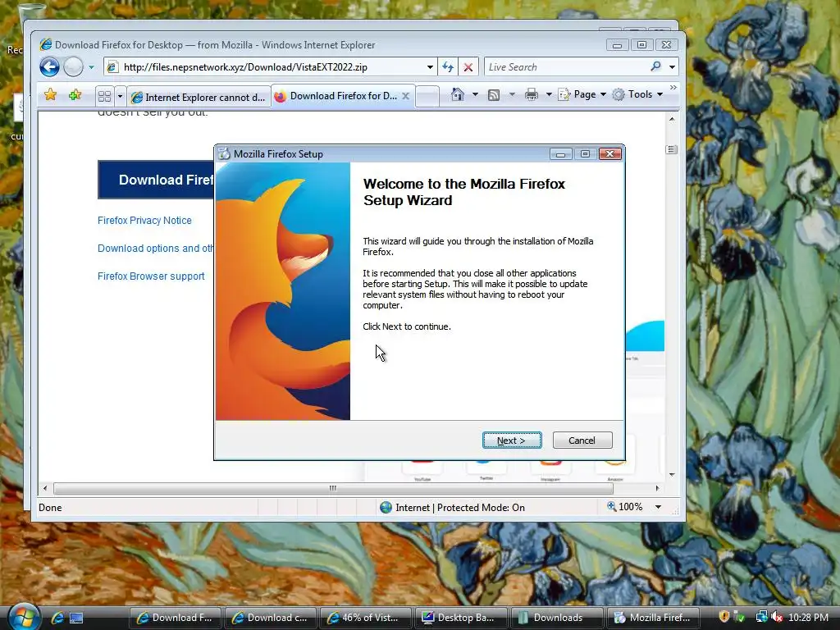
Task: Expand the Feeds dropdown arrow
Action: click(512, 95)
